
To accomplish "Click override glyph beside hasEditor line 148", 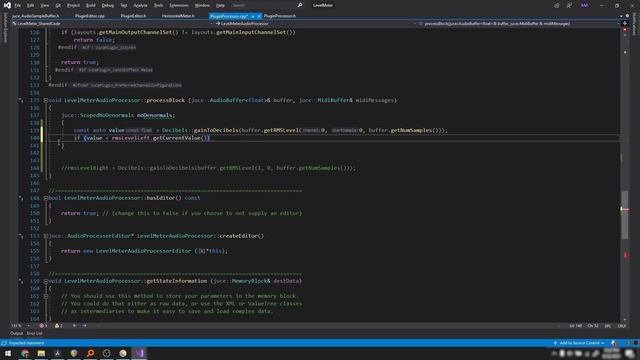I will pyautogui.click(x=21, y=198).
